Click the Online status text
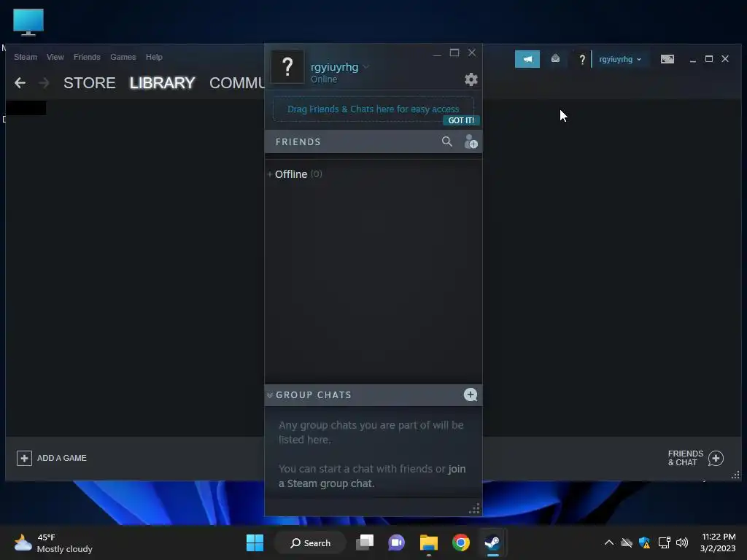This screenshot has height=560, width=747. 324,79
